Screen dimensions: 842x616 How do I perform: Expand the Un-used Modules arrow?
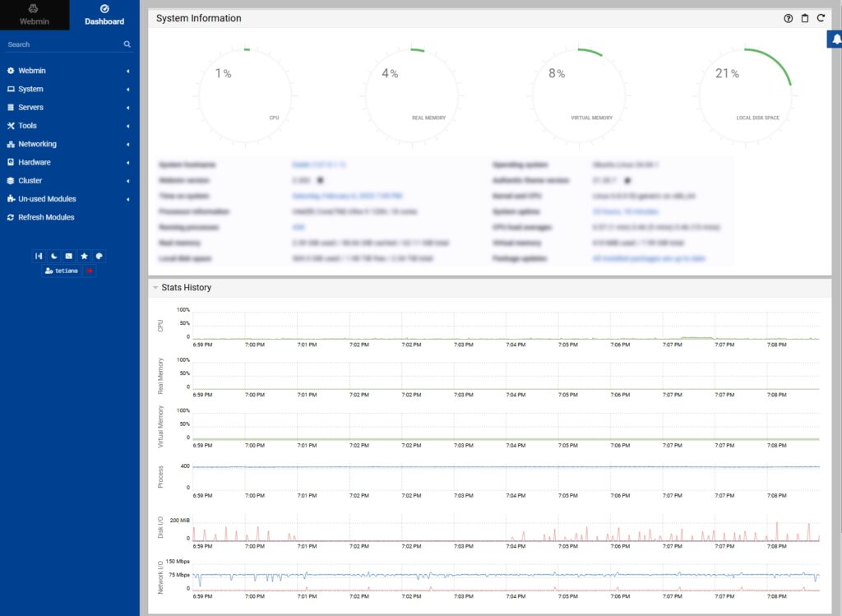127,199
